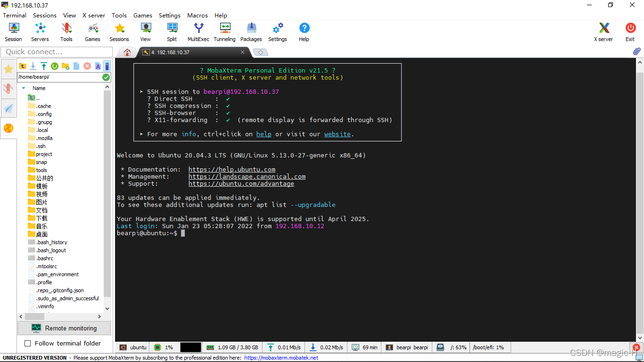Open the Settings gears toolbar icon
The width and height of the screenshot is (644, 362).
click(x=278, y=33)
